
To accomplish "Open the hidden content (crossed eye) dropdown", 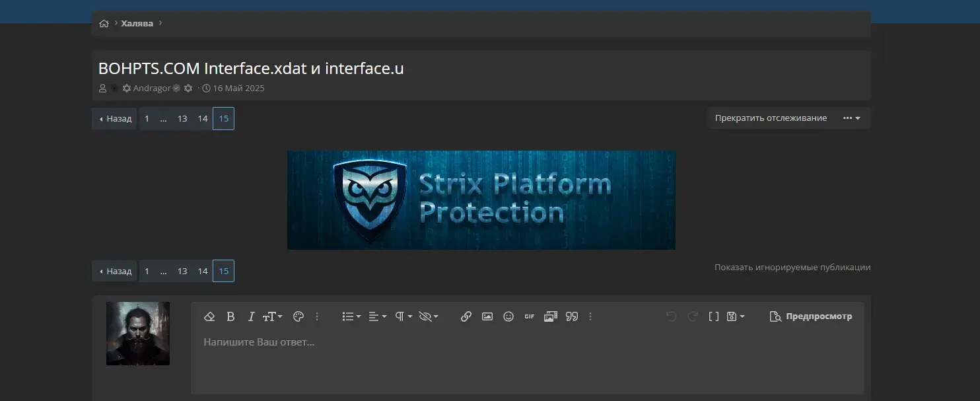I will tap(429, 316).
